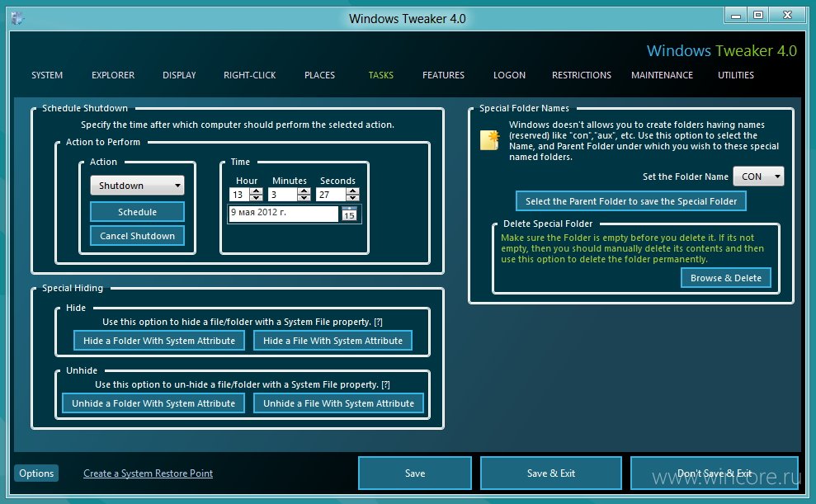Open the RESTRICTIONS tab
The height and width of the screenshot is (504, 816).
point(582,75)
